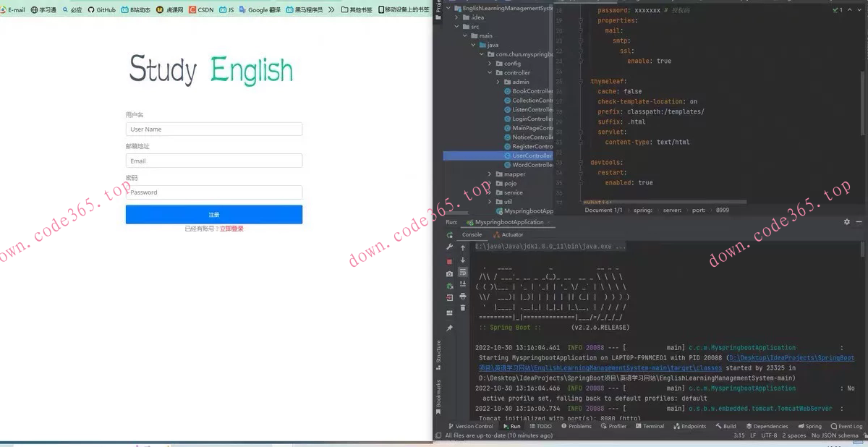
Task: Open the Terminal tool window
Action: pos(650,427)
